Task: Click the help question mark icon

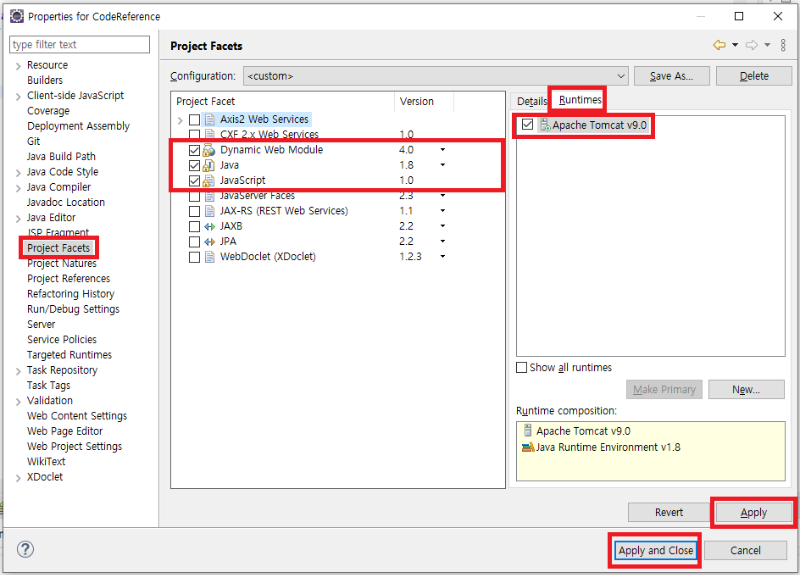Action: [26, 549]
